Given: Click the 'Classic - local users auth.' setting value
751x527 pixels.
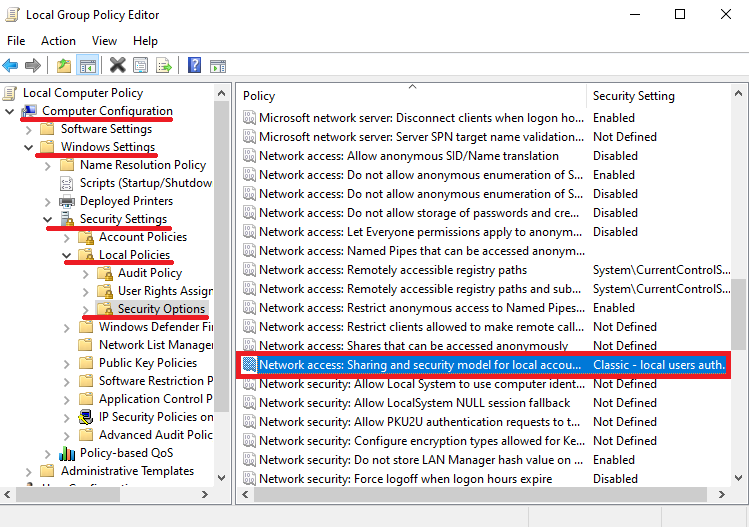Looking at the screenshot, I should point(659,365).
